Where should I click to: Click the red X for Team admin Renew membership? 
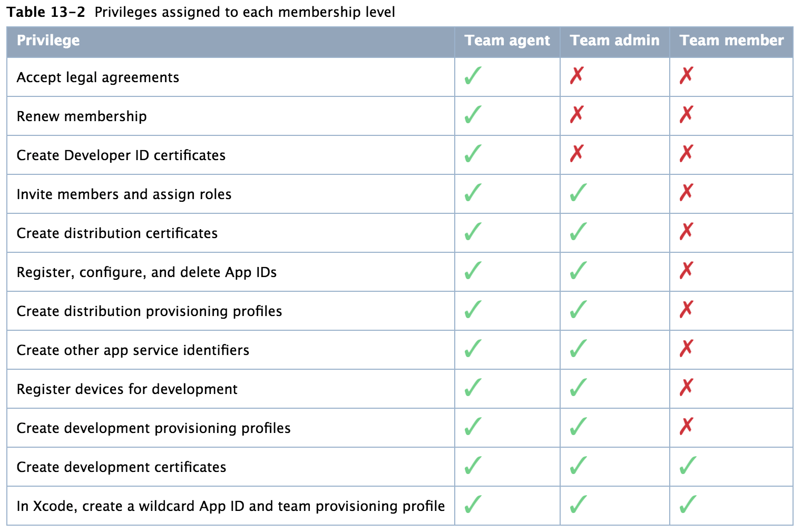click(577, 114)
